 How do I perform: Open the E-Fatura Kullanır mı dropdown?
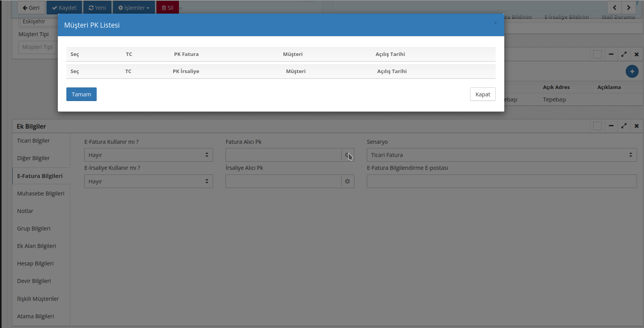(148, 155)
